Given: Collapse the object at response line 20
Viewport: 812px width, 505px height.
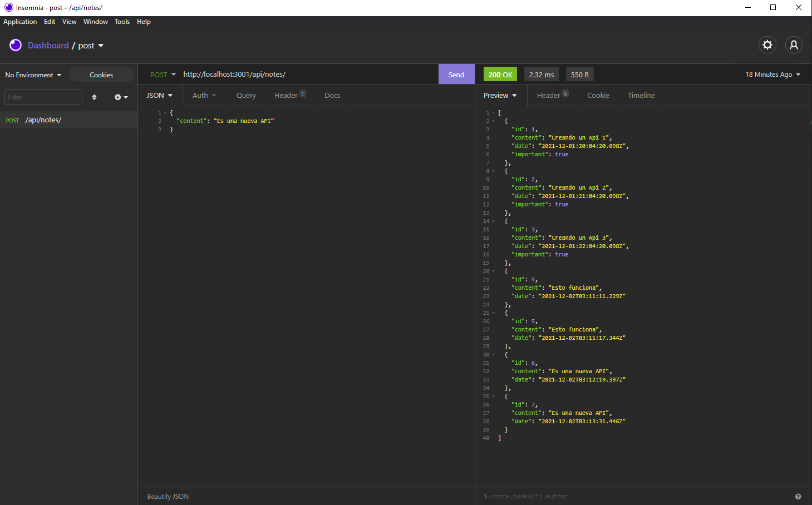Looking at the screenshot, I should pos(493,271).
